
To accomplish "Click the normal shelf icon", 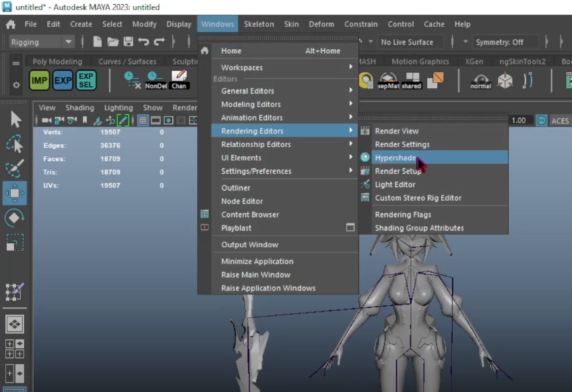I will (x=481, y=80).
